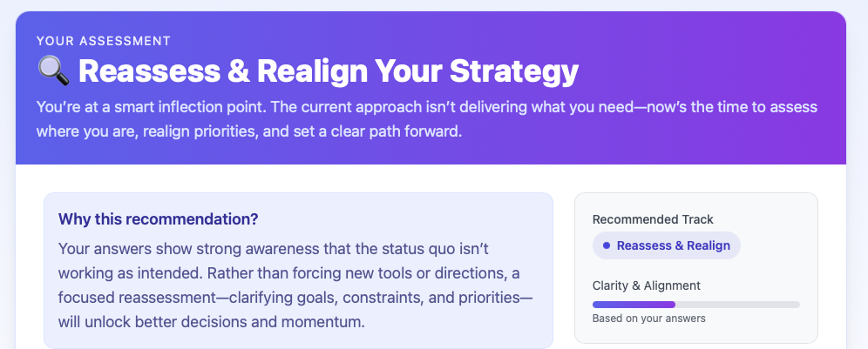Click the "Reassess & Realign Your Strategy" title text

coord(328,70)
